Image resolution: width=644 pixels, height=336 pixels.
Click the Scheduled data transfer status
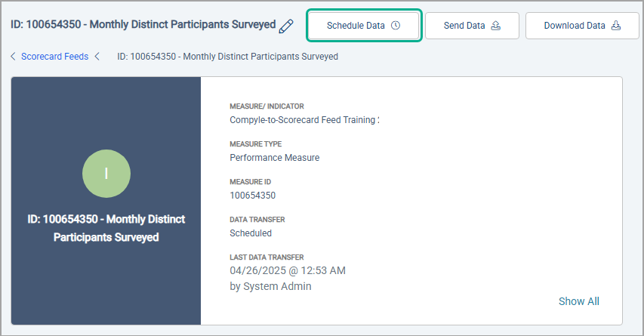(251, 233)
